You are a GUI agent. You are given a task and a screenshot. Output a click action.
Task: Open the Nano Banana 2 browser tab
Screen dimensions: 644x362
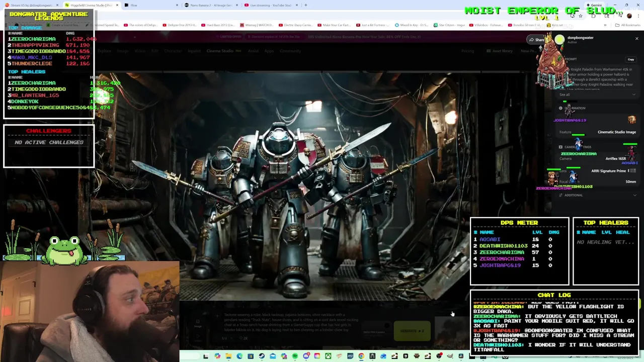[x=211, y=5]
